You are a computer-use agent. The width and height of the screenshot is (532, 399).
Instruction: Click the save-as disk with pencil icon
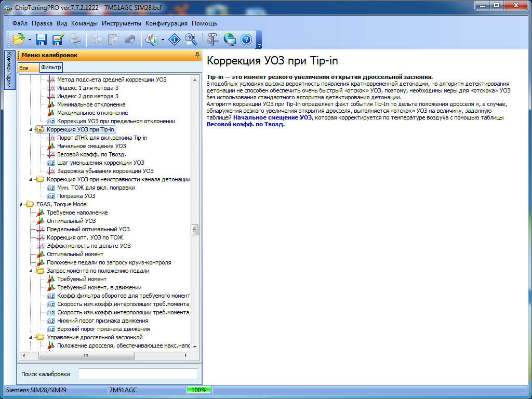pyautogui.click(x=58, y=39)
